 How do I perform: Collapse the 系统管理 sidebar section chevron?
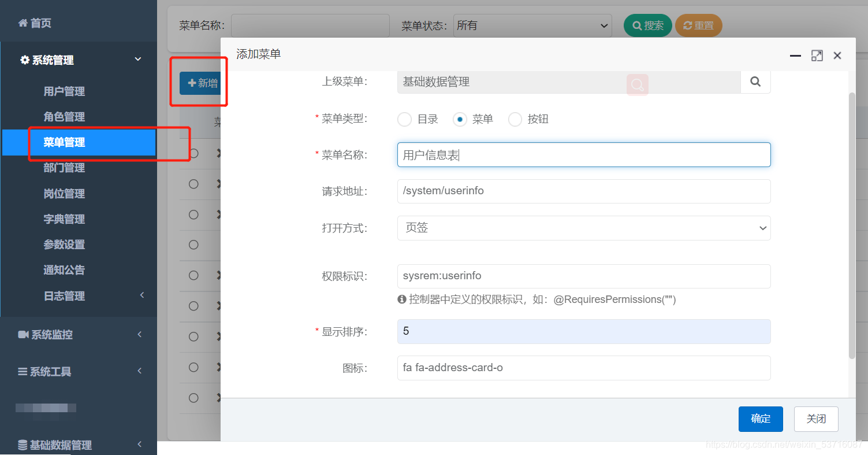click(x=138, y=59)
